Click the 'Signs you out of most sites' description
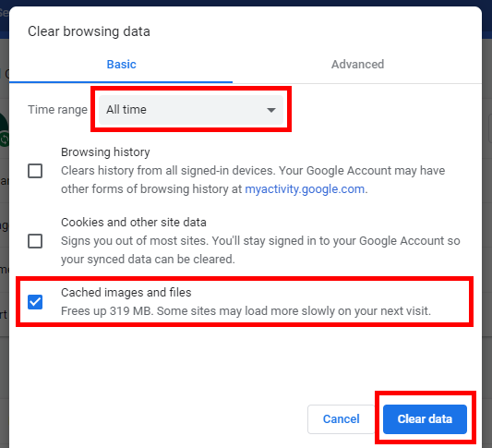The image size is (492, 448). (260, 250)
